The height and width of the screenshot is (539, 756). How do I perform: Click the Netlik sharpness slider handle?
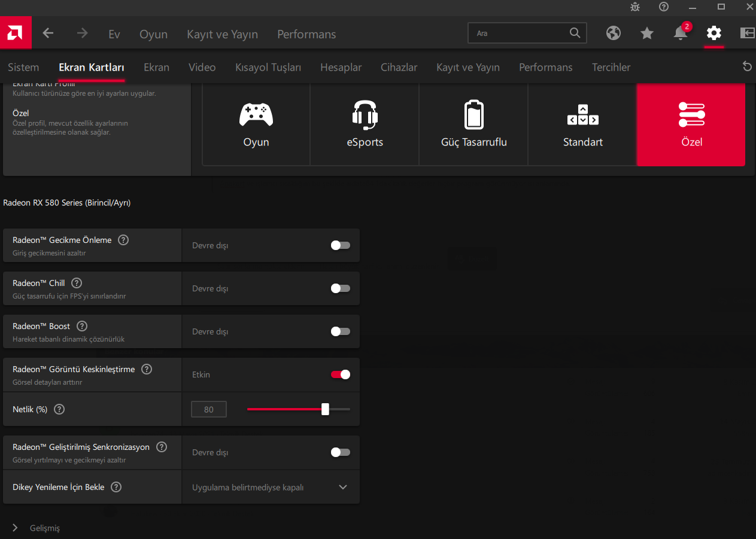pyautogui.click(x=325, y=409)
